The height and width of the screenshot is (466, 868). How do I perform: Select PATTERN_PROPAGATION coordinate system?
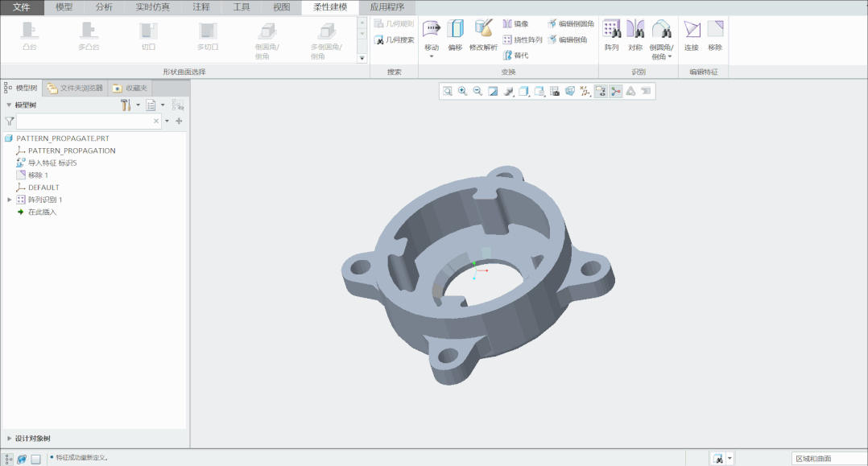click(x=72, y=151)
